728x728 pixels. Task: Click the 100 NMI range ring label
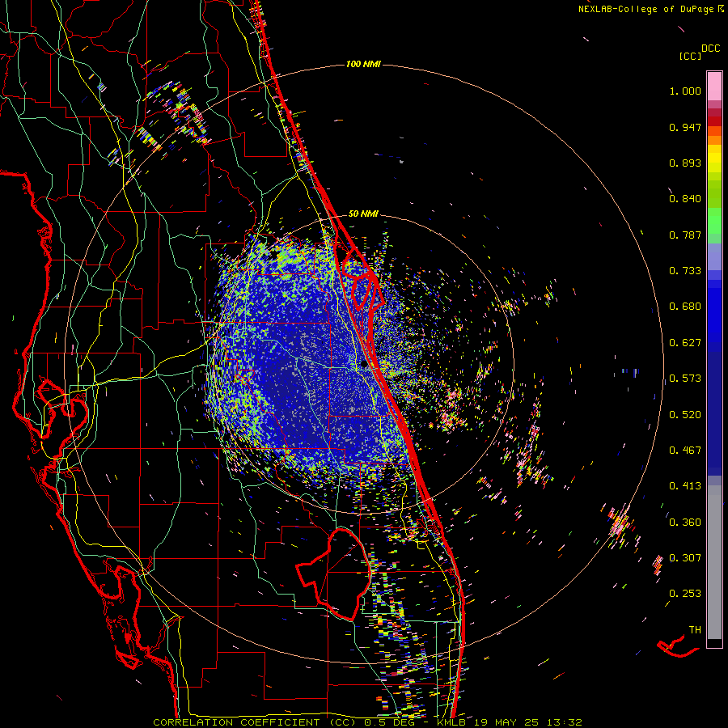[363, 64]
